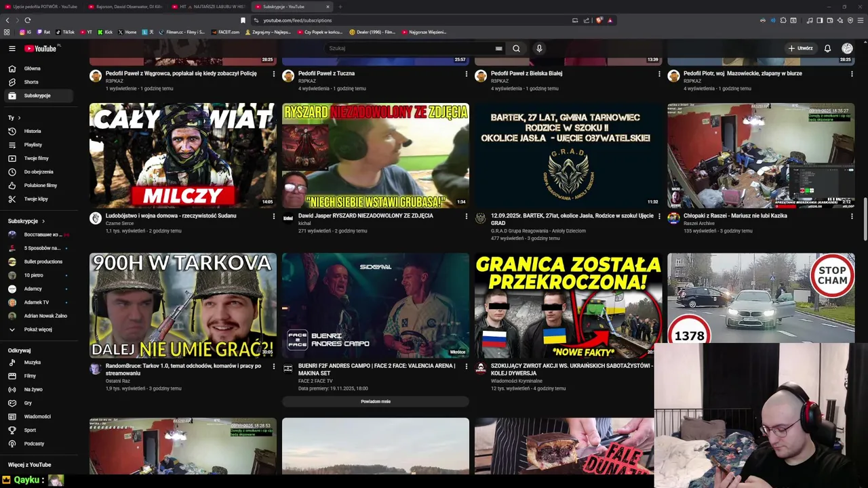The height and width of the screenshot is (488, 868).
Task: Click the page vertical scrollbar
Action: 865,218
